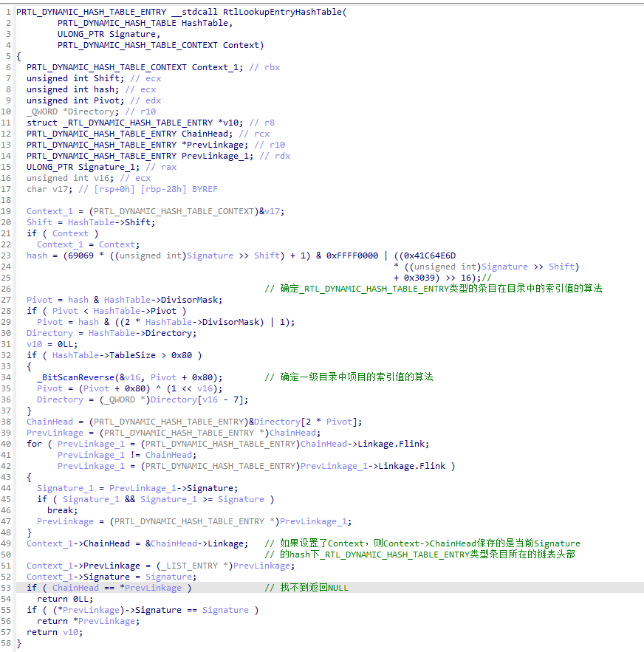Click the // rcx register comment
Screen dimensions: 644x652
tap(254, 134)
